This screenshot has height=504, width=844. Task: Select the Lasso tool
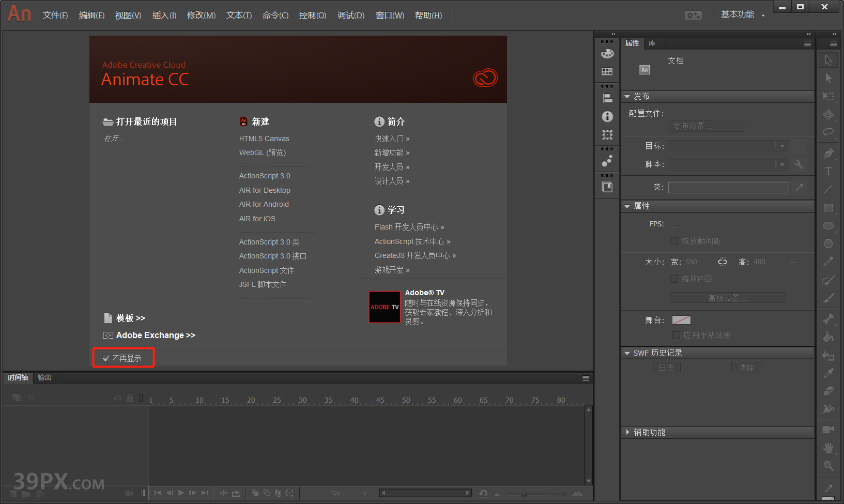coord(828,132)
